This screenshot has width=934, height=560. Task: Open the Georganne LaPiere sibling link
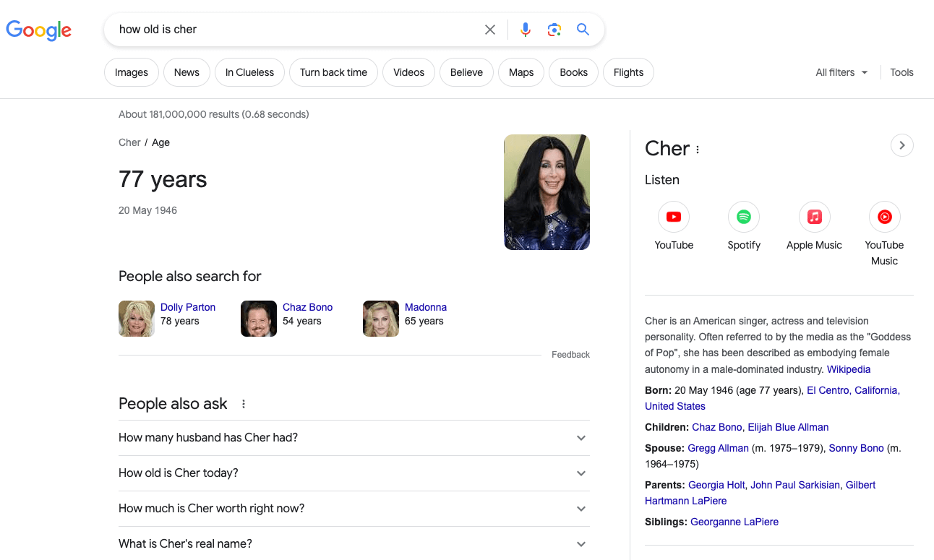(734, 522)
